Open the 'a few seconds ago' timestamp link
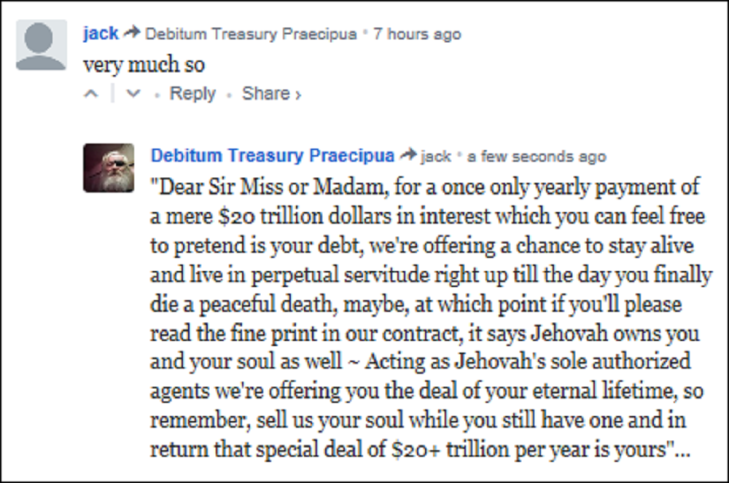729x483 pixels. click(537, 157)
